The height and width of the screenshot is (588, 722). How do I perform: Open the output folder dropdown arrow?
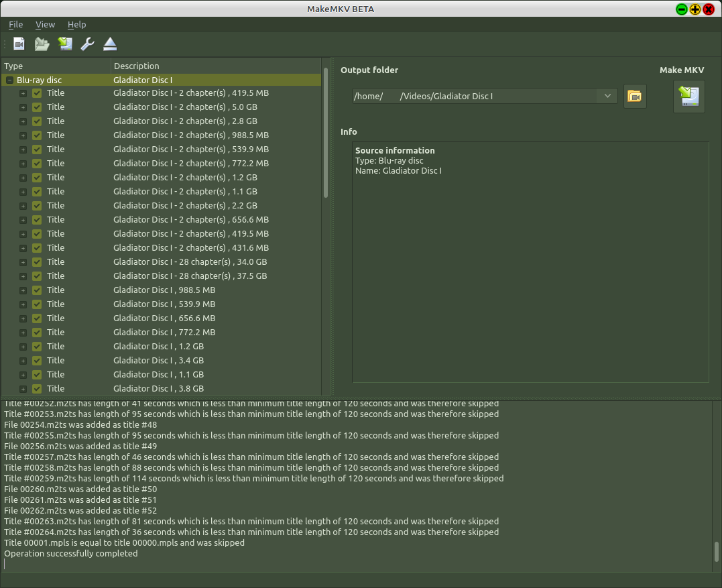607,97
